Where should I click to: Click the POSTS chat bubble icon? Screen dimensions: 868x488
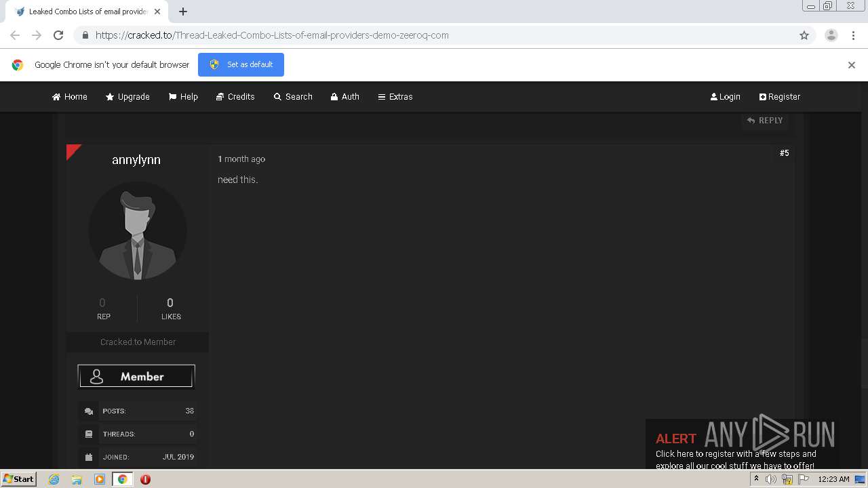point(88,411)
